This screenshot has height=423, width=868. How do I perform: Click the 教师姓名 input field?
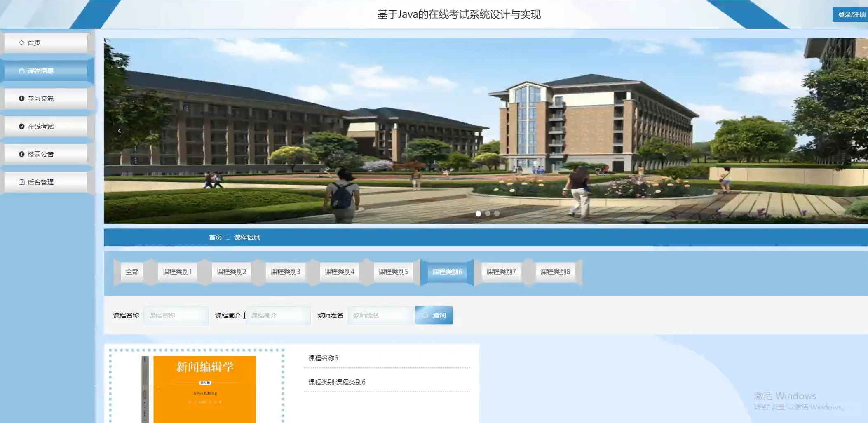pyautogui.click(x=379, y=315)
